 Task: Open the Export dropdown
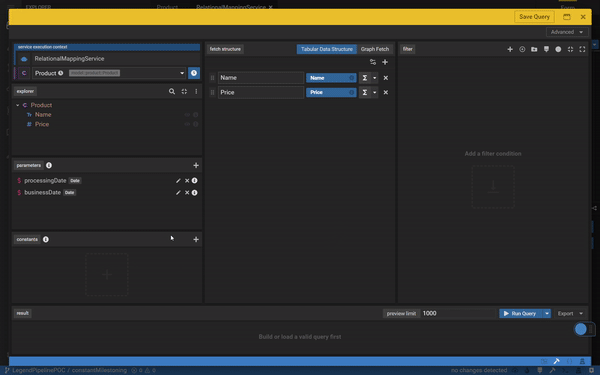coord(570,313)
